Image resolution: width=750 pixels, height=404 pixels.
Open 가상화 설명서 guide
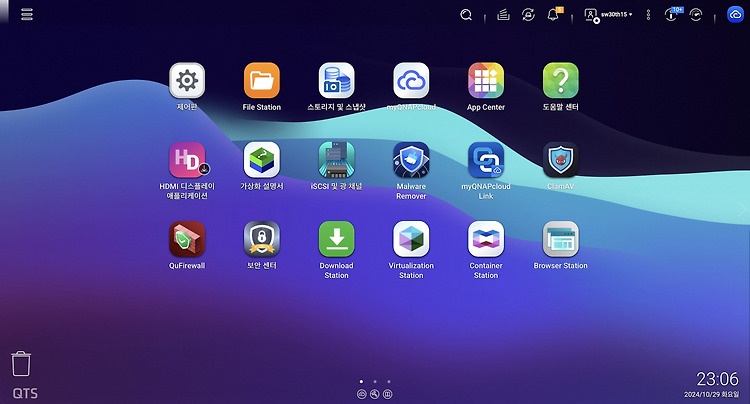262,160
